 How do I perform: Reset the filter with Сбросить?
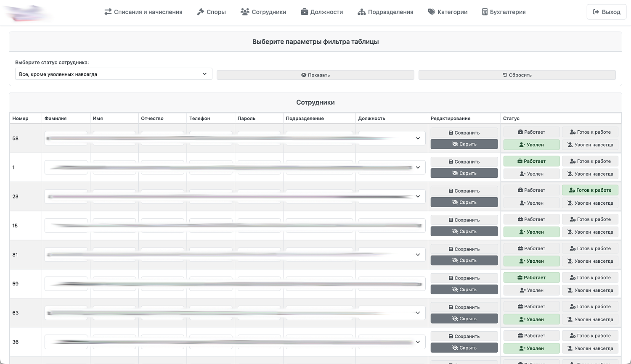517,75
